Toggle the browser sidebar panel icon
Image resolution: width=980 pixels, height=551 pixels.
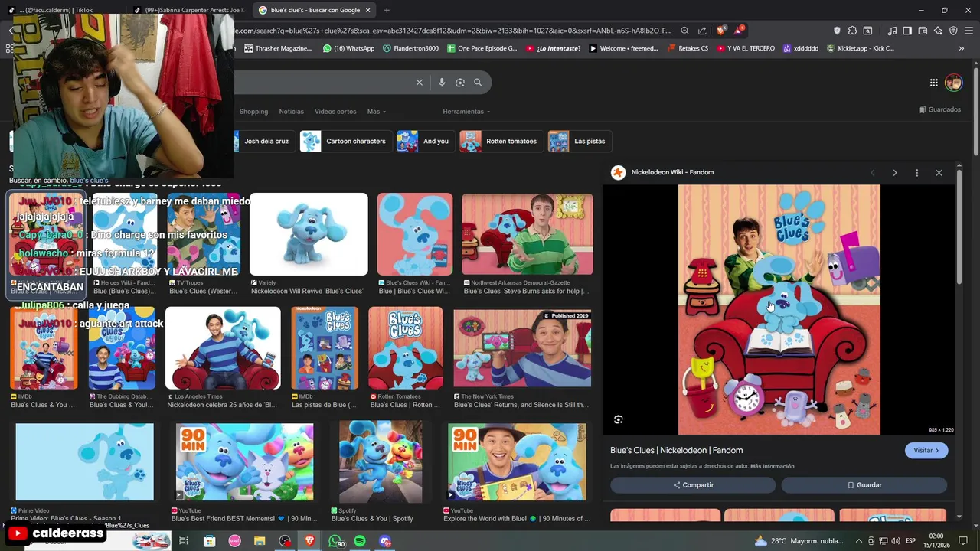[x=907, y=31]
